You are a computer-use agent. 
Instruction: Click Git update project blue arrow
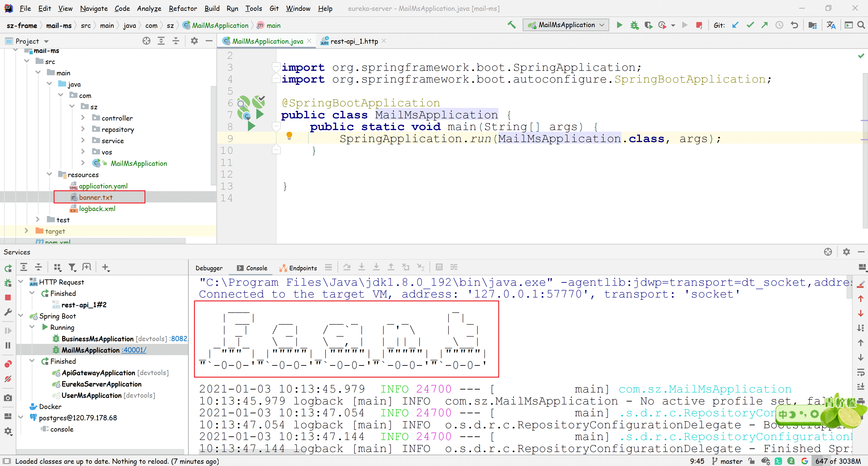[x=735, y=25]
